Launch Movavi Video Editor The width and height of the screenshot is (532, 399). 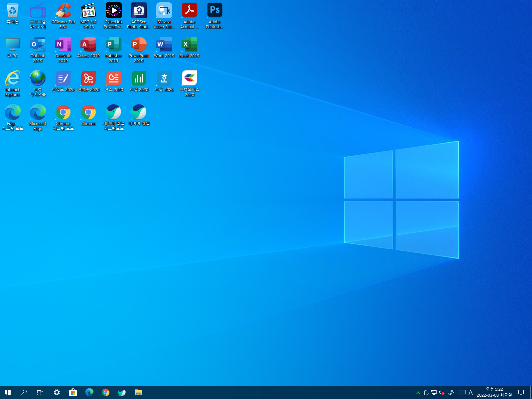tap(164, 16)
